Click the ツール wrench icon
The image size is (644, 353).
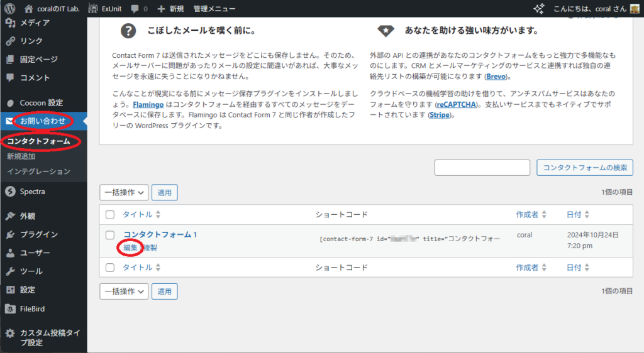(10, 271)
